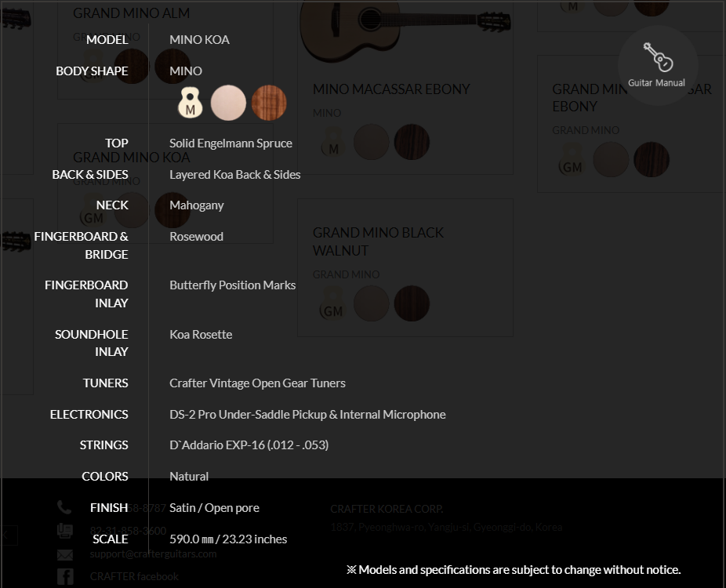Click dark ebony swatch under Mino Macassar Ebony
Image resolution: width=726 pixels, height=588 pixels.
(412, 142)
